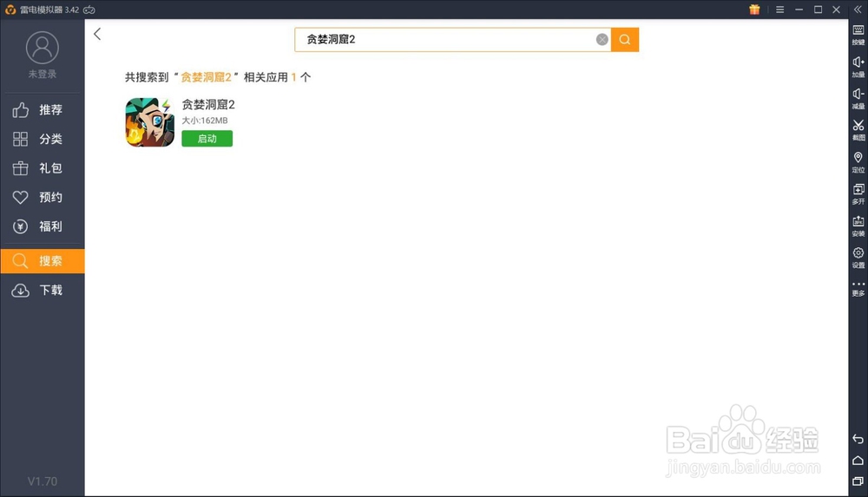Click the back arrow in search page
The image size is (868, 497).
point(97,35)
